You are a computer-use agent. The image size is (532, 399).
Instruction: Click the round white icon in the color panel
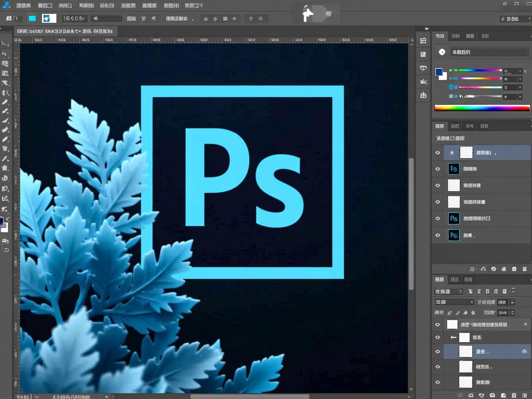(x=442, y=52)
